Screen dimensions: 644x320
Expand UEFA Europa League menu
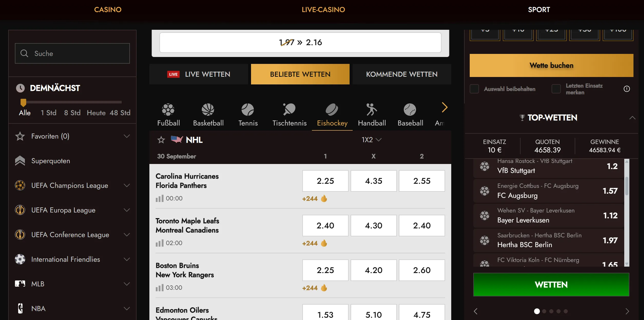pos(127,210)
